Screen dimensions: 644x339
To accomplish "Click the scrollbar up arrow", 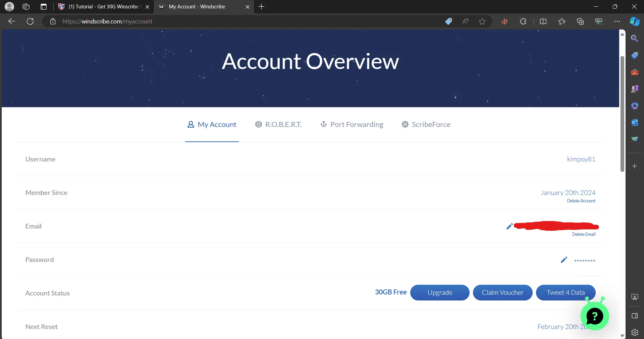I will click(x=622, y=34).
